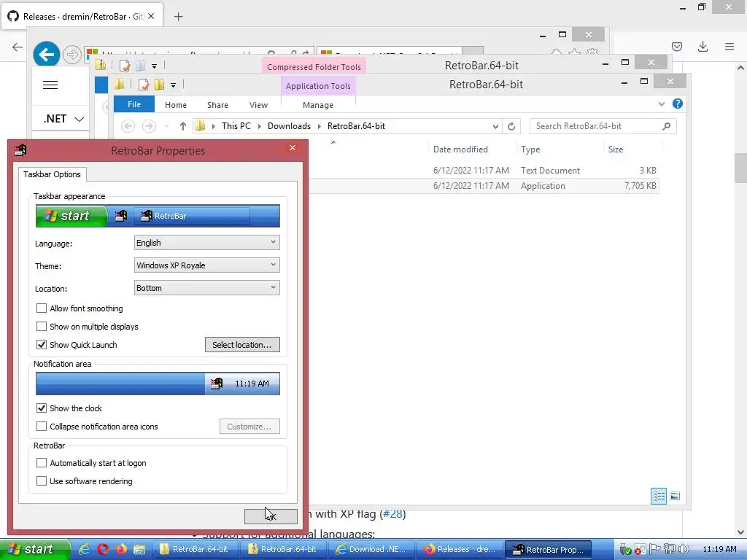Click the big blue Internet Explorer back button

46,55
